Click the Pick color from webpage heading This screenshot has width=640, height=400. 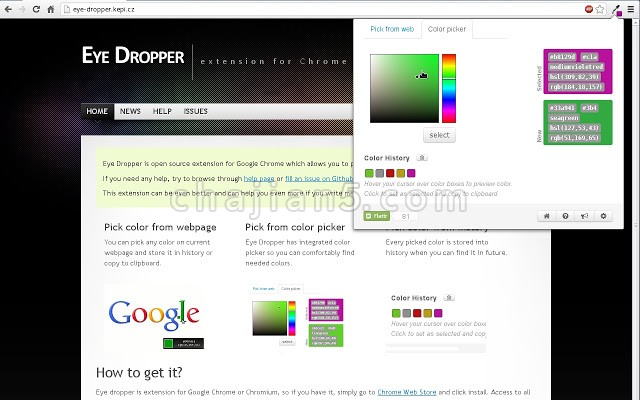pos(160,227)
